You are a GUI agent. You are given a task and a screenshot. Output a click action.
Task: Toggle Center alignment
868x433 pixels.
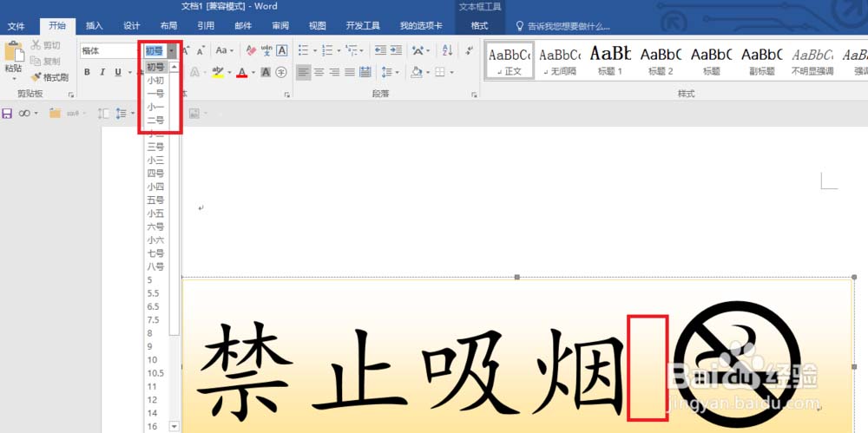click(319, 72)
